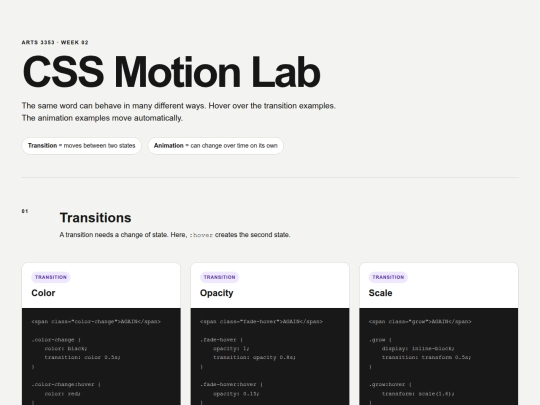The width and height of the screenshot is (540, 405).
Task: Click the TRANSITION badge on Color card
Action: [51, 277]
